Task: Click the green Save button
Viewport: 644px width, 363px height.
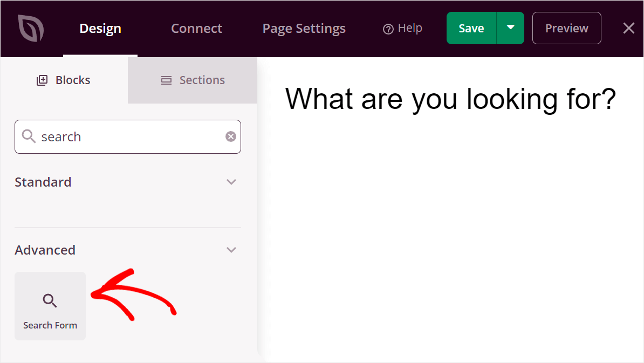Action: coord(471,28)
